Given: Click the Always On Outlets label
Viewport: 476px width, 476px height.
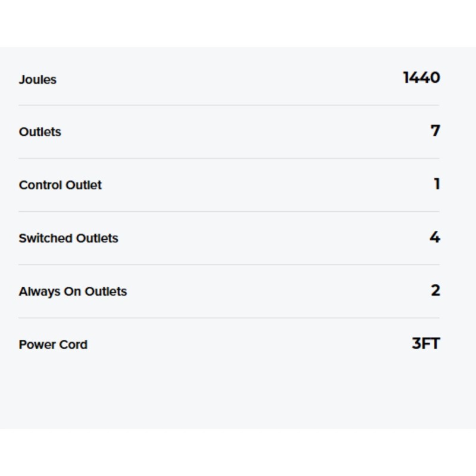Looking at the screenshot, I should (x=73, y=292).
